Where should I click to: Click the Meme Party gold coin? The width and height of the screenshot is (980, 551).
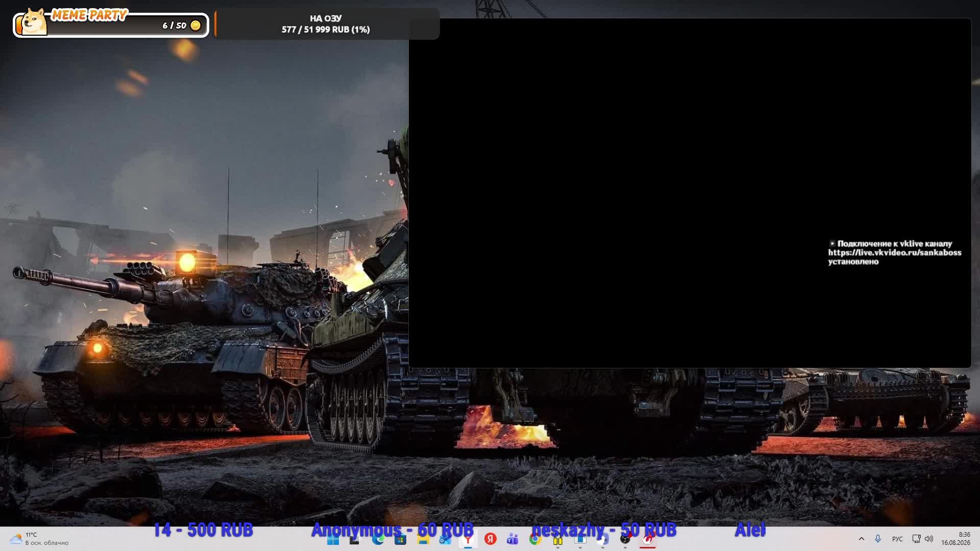(195, 26)
